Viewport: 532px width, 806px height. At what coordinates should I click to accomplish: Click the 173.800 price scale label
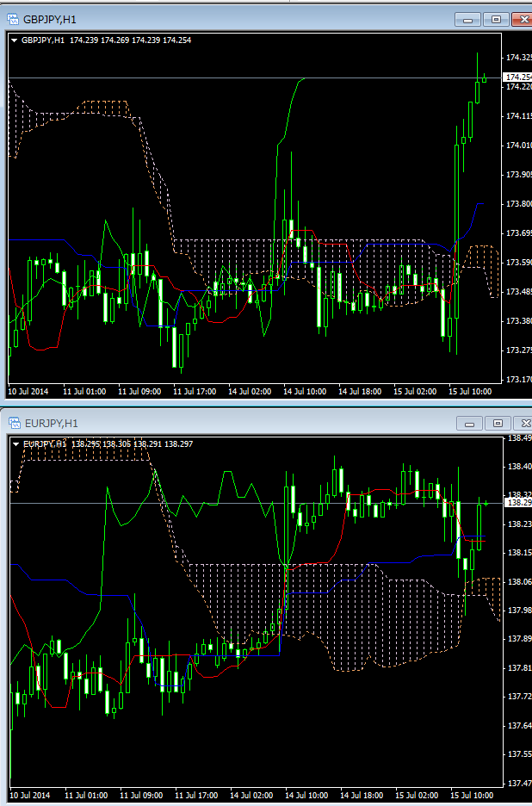coord(518,203)
